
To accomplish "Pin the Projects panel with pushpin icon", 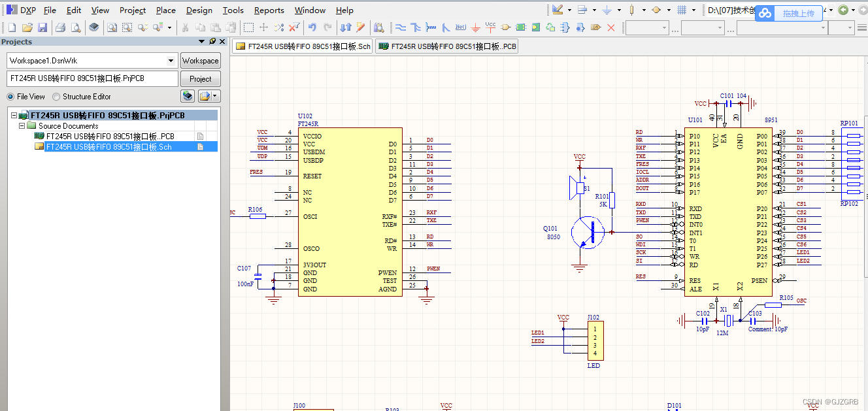I will coord(212,41).
